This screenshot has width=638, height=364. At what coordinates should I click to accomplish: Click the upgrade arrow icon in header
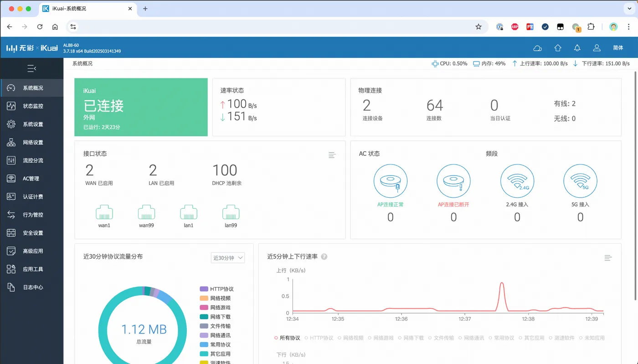558,48
